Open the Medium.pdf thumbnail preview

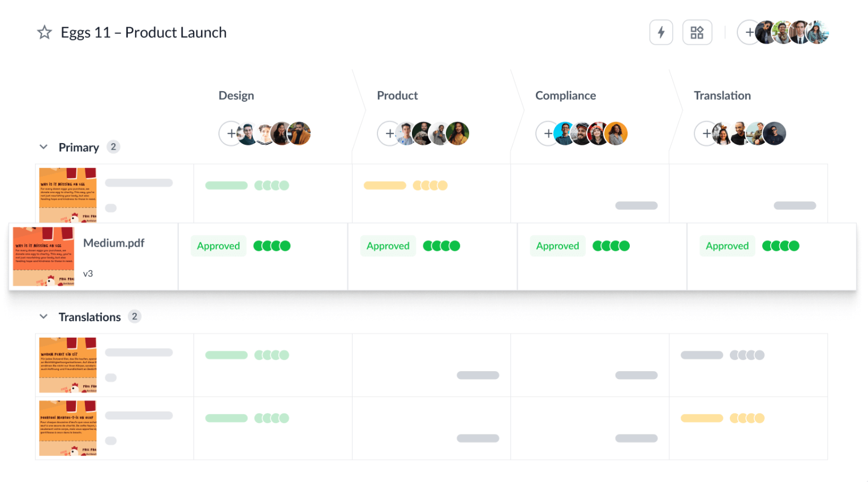tap(44, 256)
